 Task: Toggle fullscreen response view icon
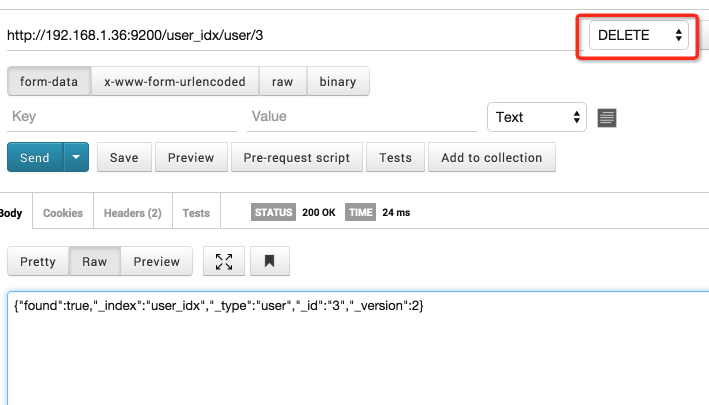pyautogui.click(x=224, y=261)
